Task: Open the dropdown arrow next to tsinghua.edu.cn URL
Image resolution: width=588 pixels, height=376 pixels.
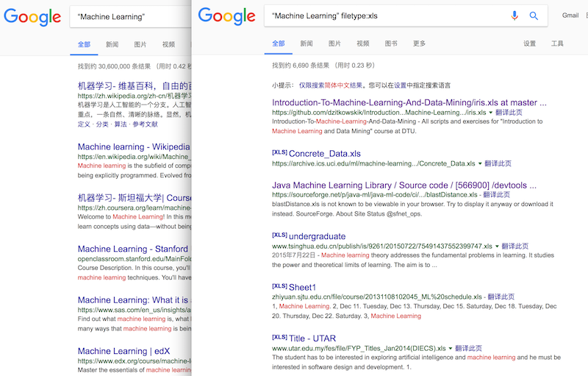Action: (x=497, y=246)
